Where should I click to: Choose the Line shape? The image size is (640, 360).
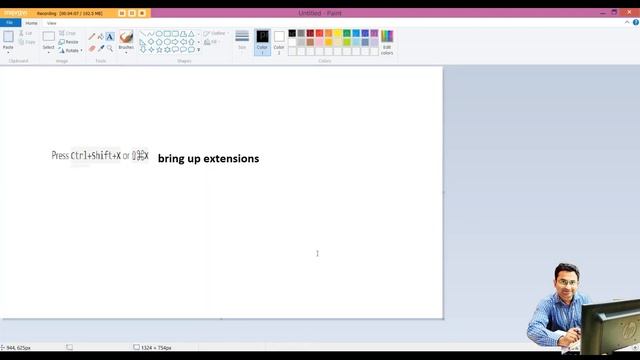click(143, 34)
